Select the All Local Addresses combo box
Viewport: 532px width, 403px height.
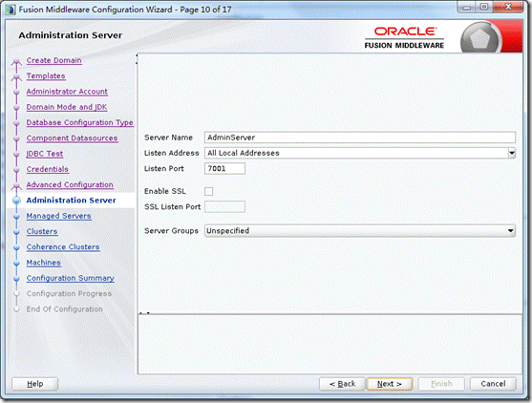pos(360,153)
